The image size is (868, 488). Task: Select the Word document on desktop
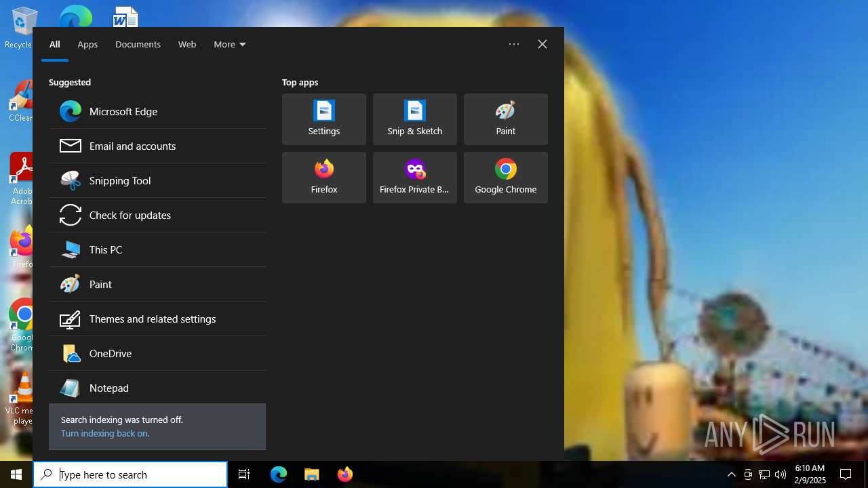(x=125, y=17)
